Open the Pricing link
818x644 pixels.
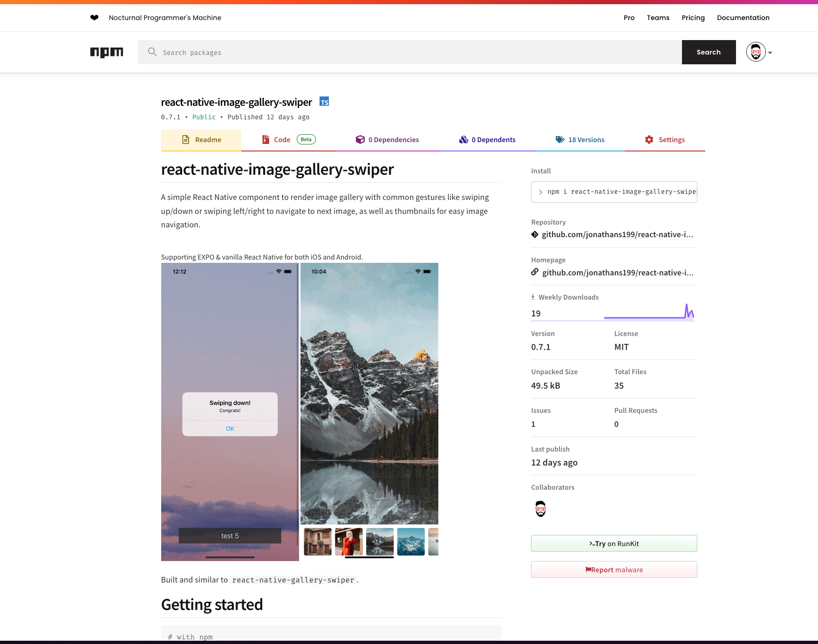pos(693,18)
